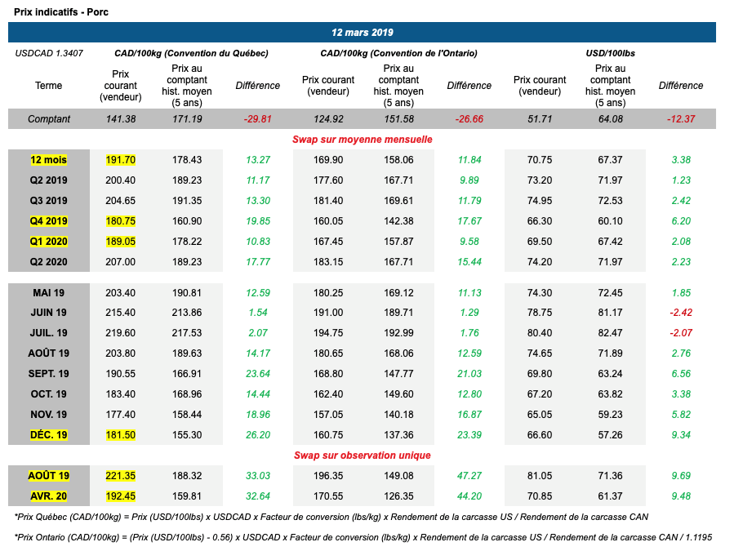Click the 'Comptant' row label
734x560 pixels.
tap(49, 119)
